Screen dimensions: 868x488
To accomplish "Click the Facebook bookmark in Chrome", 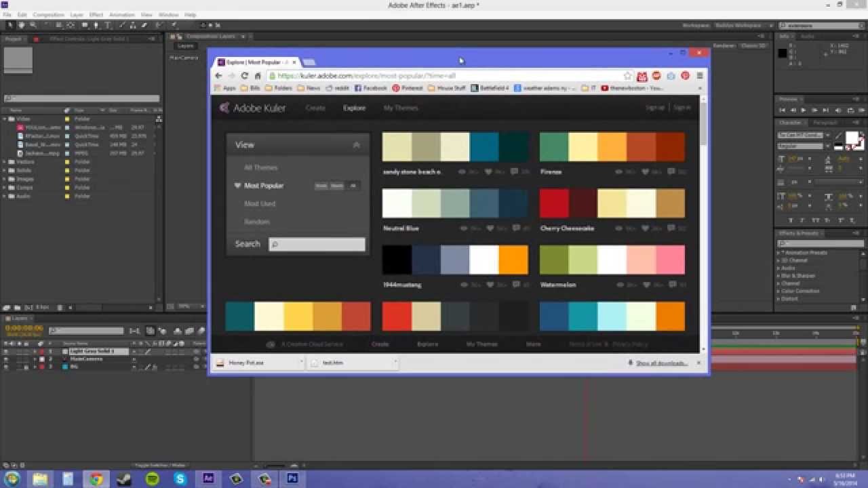I will click(370, 88).
